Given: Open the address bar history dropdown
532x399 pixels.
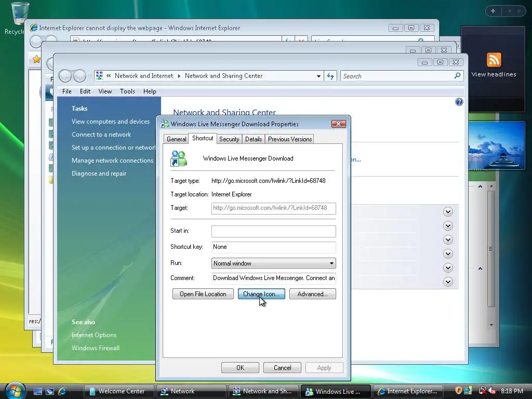Looking at the screenshot, I should (318, 76).
